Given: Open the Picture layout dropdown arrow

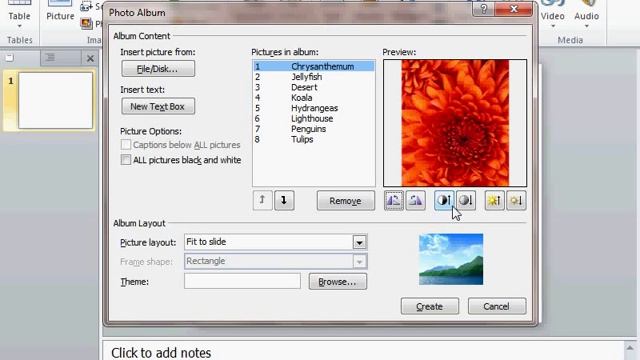Looking at the screenshot, I should [x=359, y=242].
